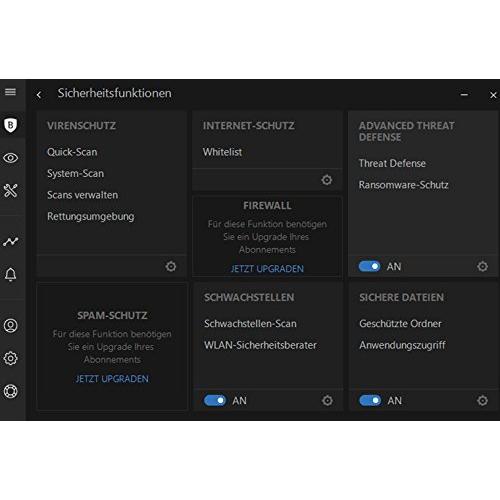Run the Schwachstellen-Scan
This screenshot has height=500, width=500.
(x=250, y=323)
